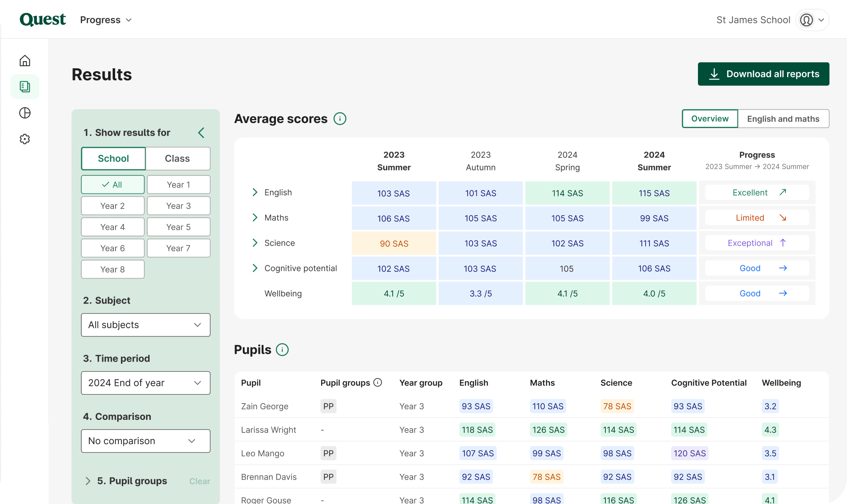Collapse the filter panel with left chevron
Viewport: 847px width, 504px height.
[x=201, y=133]
